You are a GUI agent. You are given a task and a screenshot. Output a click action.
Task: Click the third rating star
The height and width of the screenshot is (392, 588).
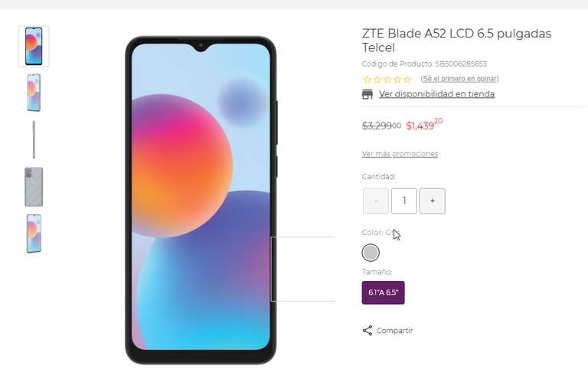tap(387, 79)
